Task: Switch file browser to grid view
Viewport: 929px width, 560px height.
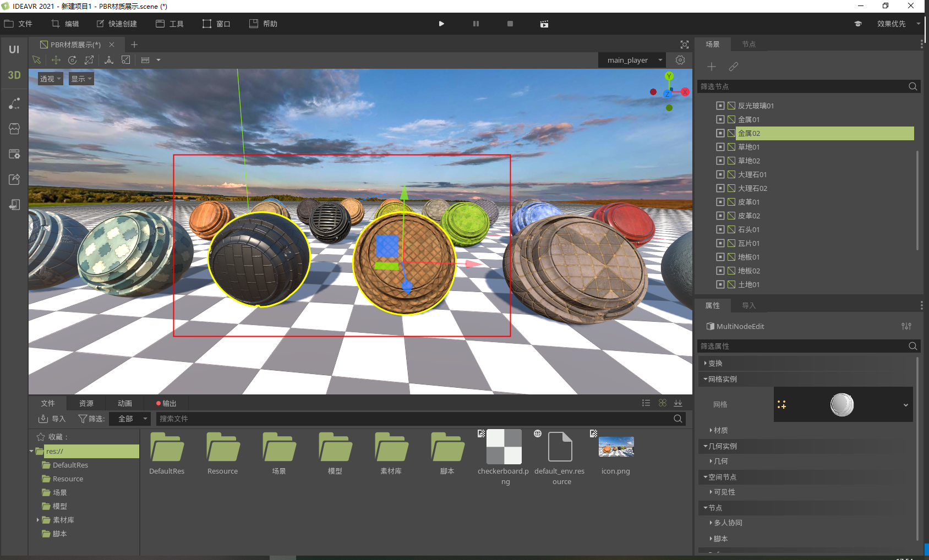Action: pyautogui.click(x=663, y=403)
